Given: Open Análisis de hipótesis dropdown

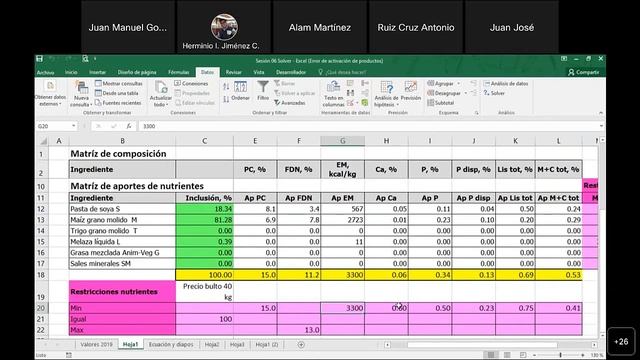Looking at the screenshot, I should point(386,93).
